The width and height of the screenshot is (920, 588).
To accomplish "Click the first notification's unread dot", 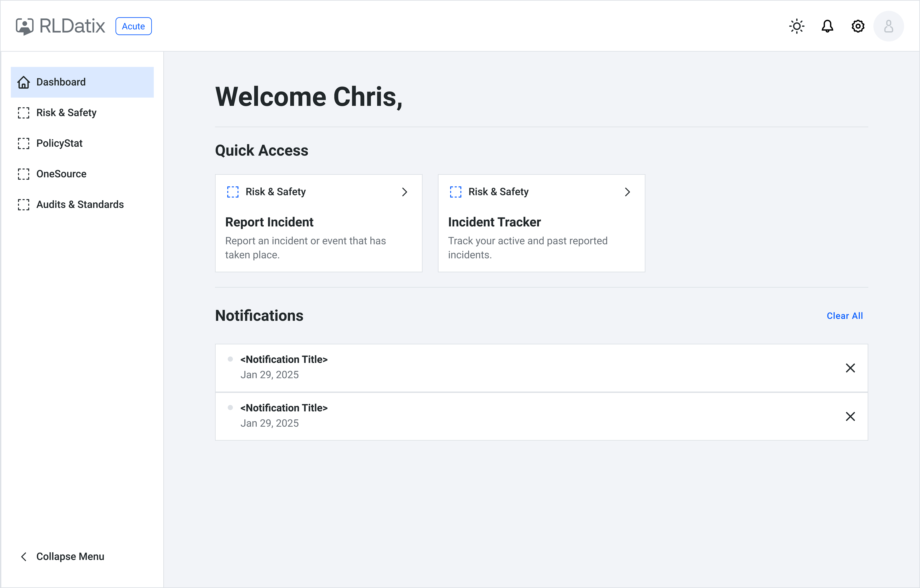I will 230,359.
